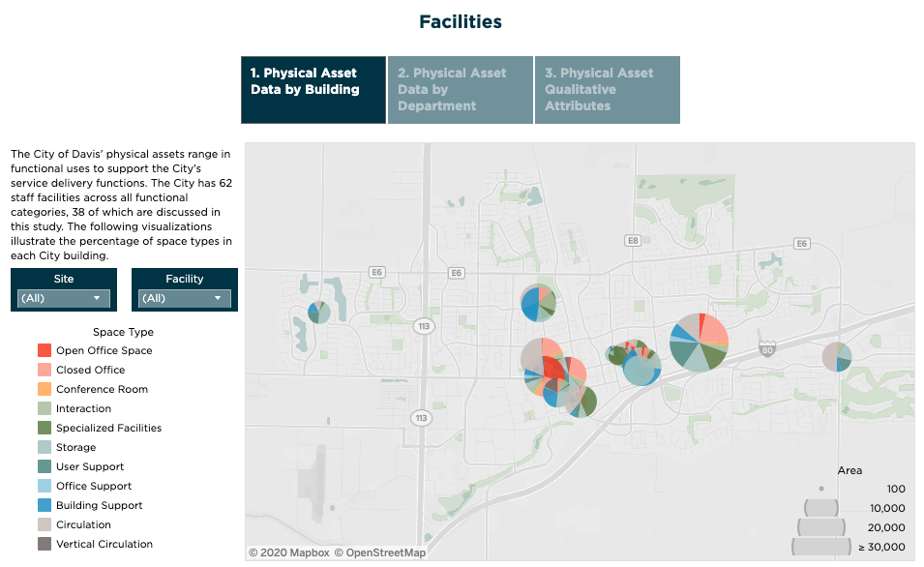Click the OpenStreetMap attribution link

(380, 552)
